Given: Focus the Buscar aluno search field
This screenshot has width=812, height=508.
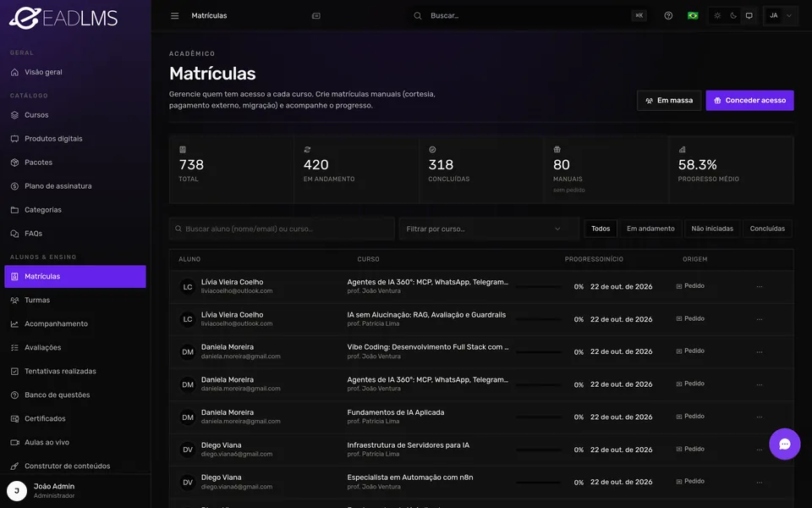Looking at the screenshot, I should pyautogui.click(x=282, y=229).
